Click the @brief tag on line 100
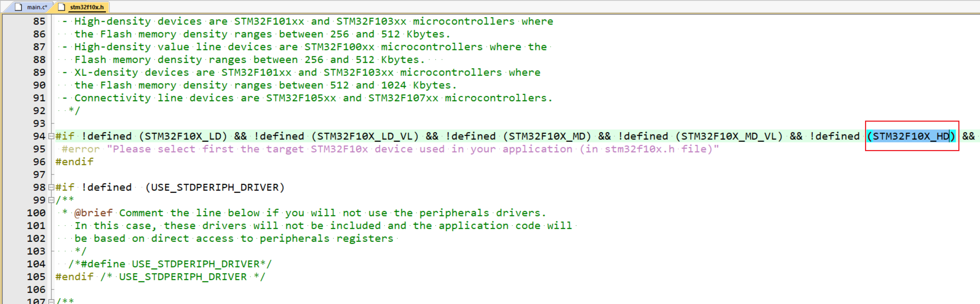 click(x=94, y=213)
